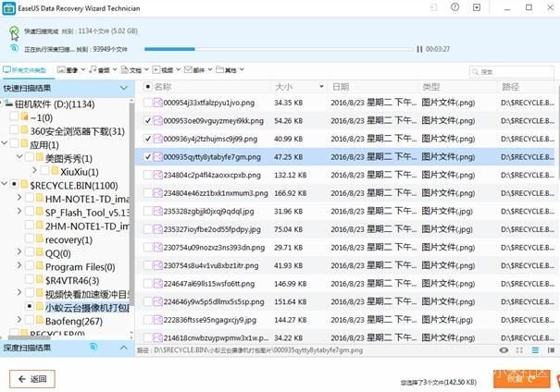Click the 大小 column sort arrow
560x392 pixels.
[x=321, y=86]
